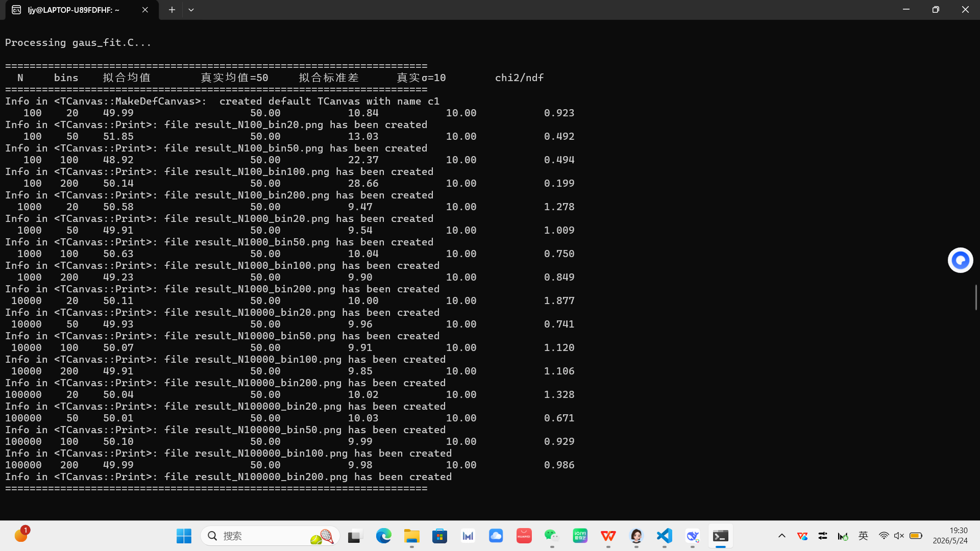Click the floating blue assistant bubble icon
Image resolution: width=980 pixels, height=551 pixels.
[x=960, y=260]
